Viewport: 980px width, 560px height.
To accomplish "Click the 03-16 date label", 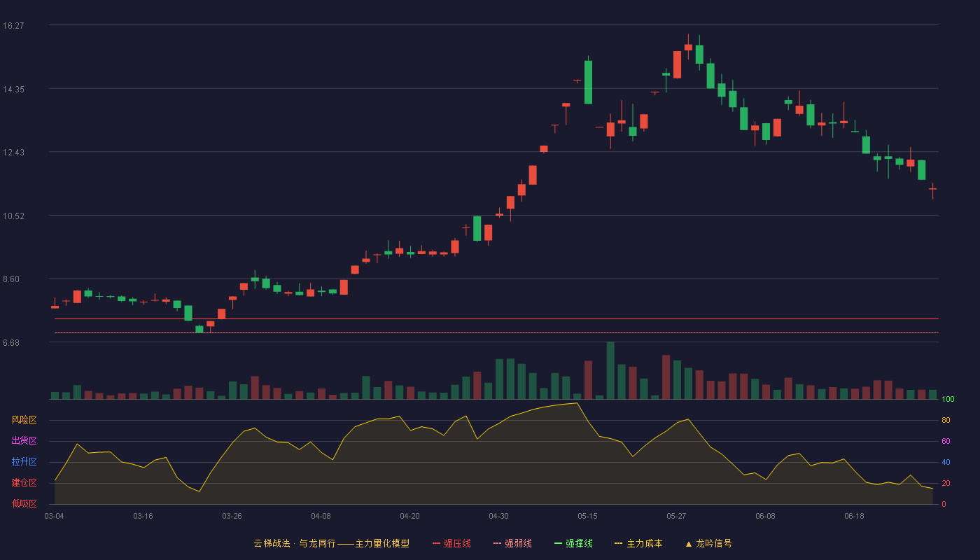I will pos(143,516).
